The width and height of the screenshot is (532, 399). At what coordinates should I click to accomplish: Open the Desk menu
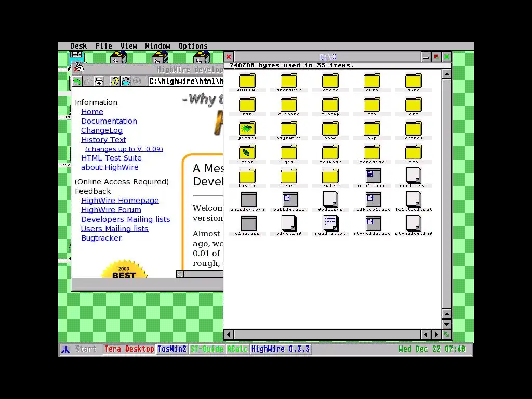tap(79, 46)
